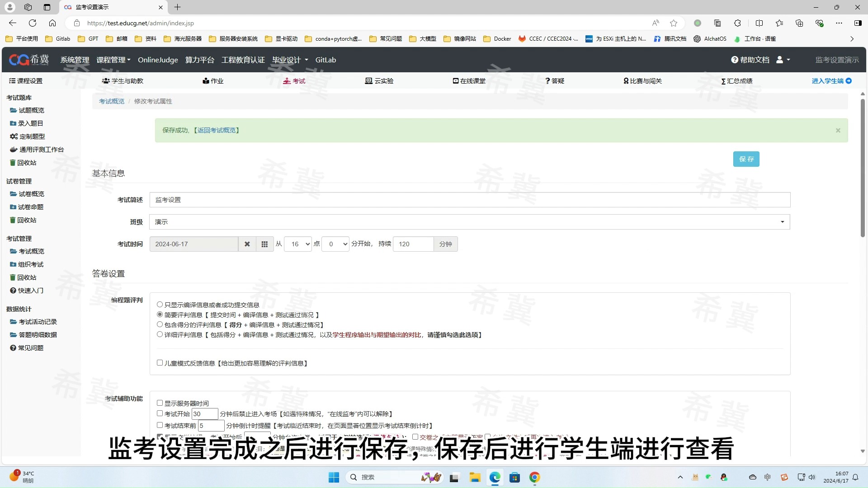Open File Explorer from taskbar
Image resolution: width=868 pixels, height=488 pixels.
click(475, 477)
